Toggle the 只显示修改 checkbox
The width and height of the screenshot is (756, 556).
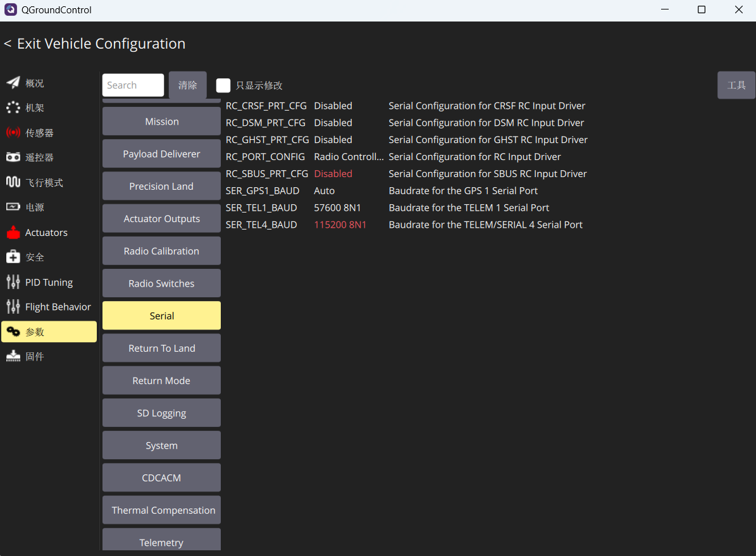[x=223, y=85]
